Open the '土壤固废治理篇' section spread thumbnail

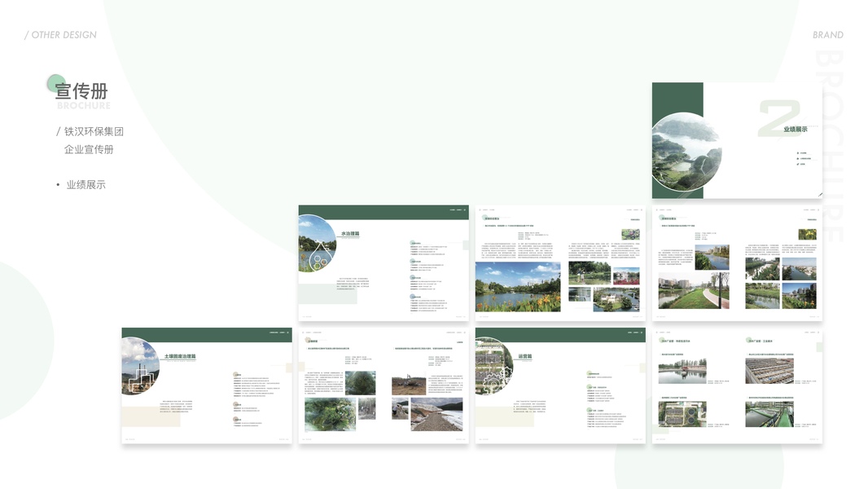point(207,385)
